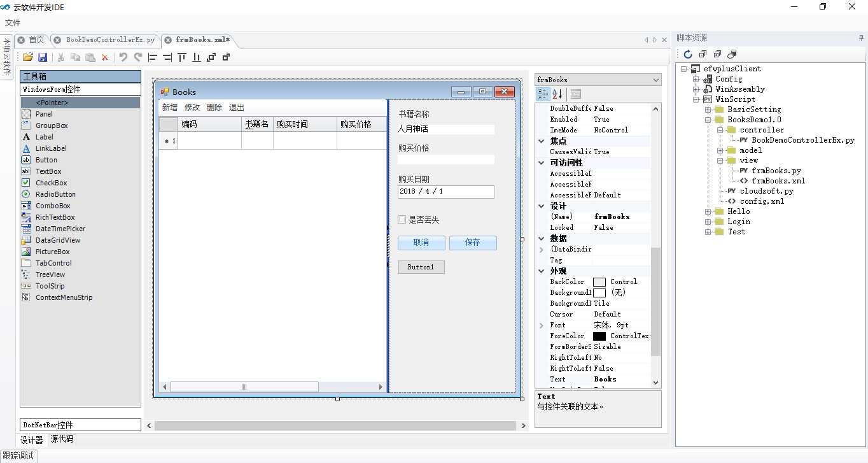Expand the Config tree node
This screenshot has width=868, height=463.
pyautogui.click(x=696, y=79)
